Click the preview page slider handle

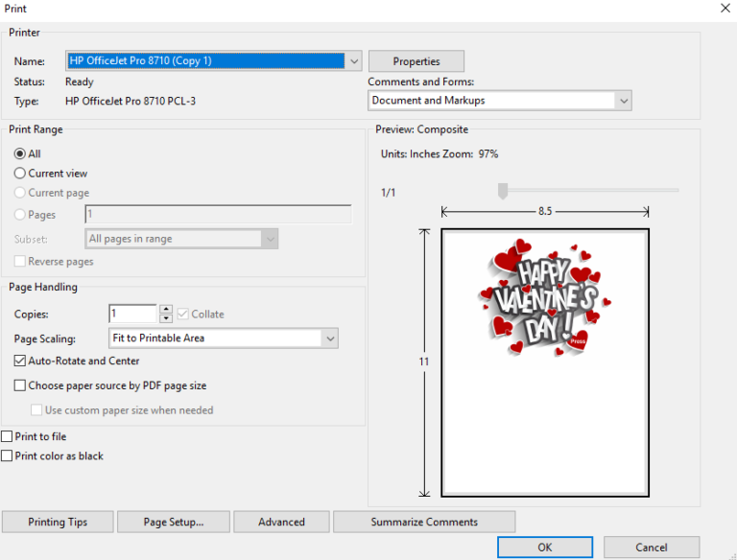pyautogui.click(x=502, y=192)
